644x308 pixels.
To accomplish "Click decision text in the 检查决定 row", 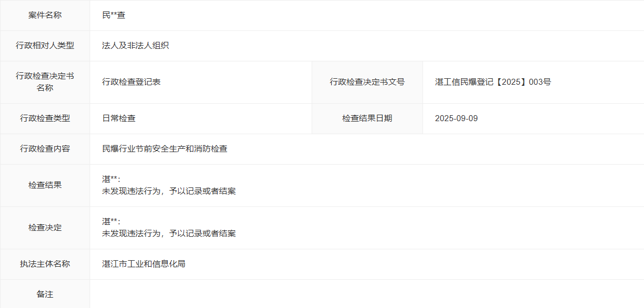I will pyautogui.click(x=168, y=234).
